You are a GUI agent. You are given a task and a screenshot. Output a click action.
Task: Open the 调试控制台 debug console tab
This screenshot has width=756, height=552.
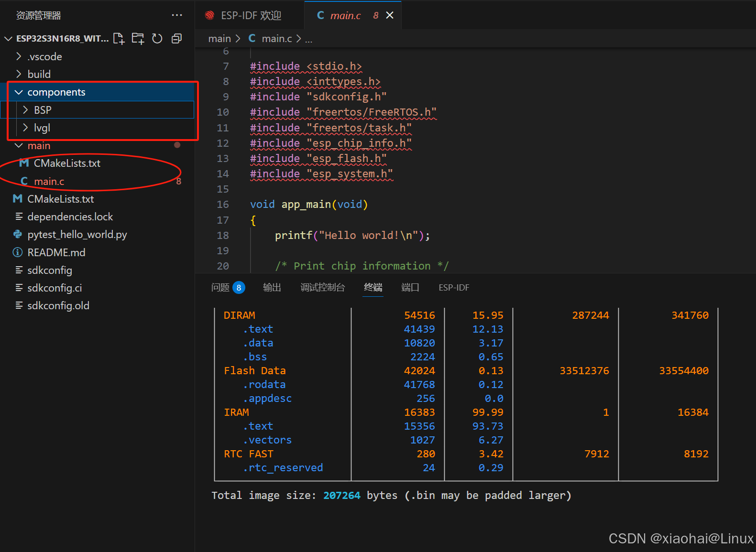(x=322, y=287)
